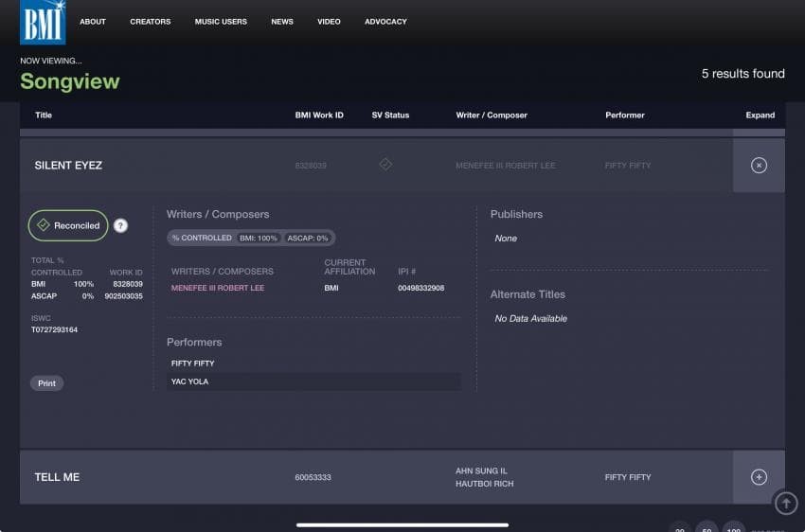
Task: Click the TELL ME title
Action: tap(57, 477)
